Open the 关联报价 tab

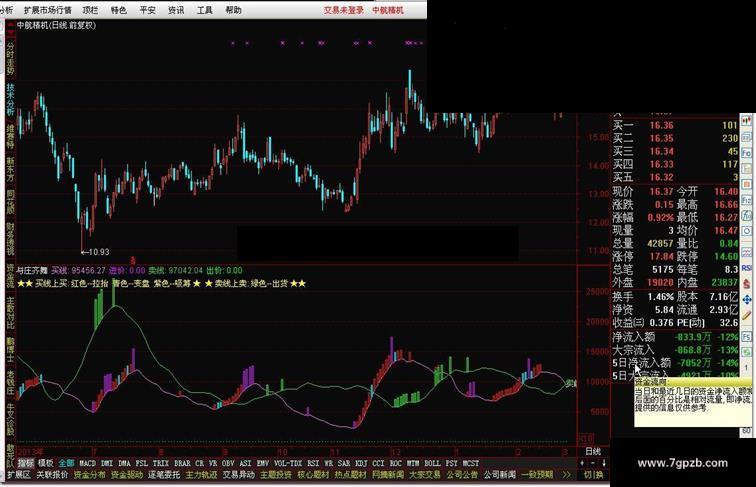point(53,474)
